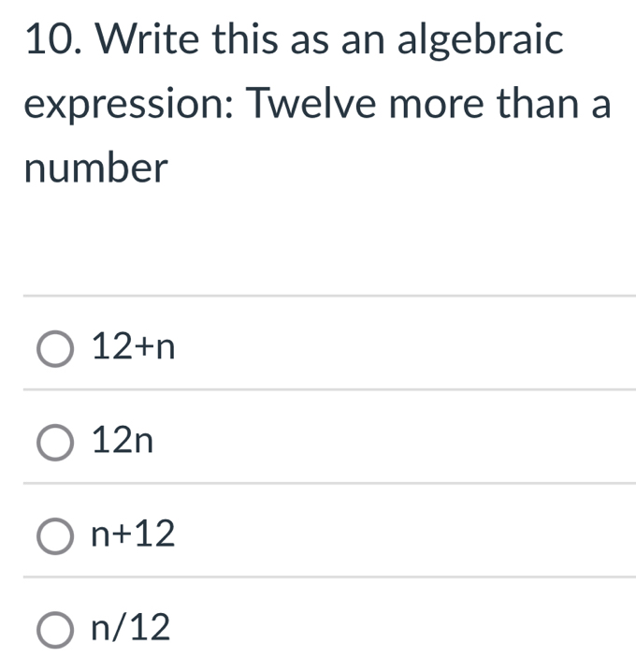Click the word "number" ending the question
Screen dimensions: 636x672
96,168
